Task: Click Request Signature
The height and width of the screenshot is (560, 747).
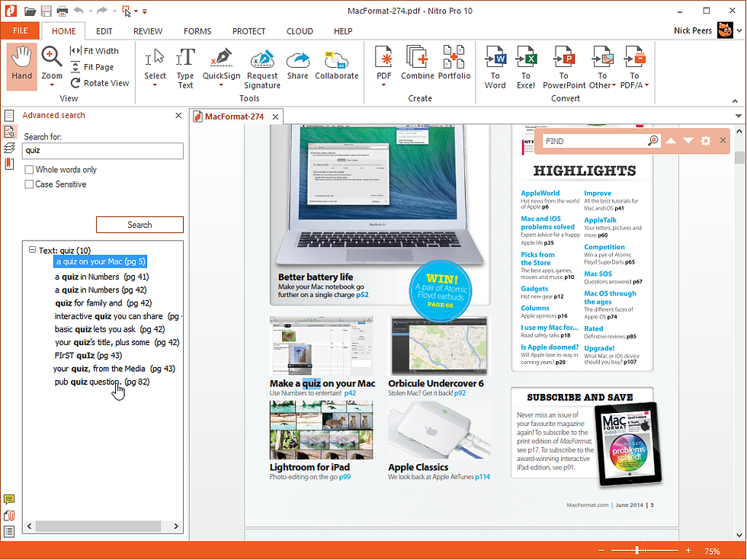Action: [x=262, y=68]
